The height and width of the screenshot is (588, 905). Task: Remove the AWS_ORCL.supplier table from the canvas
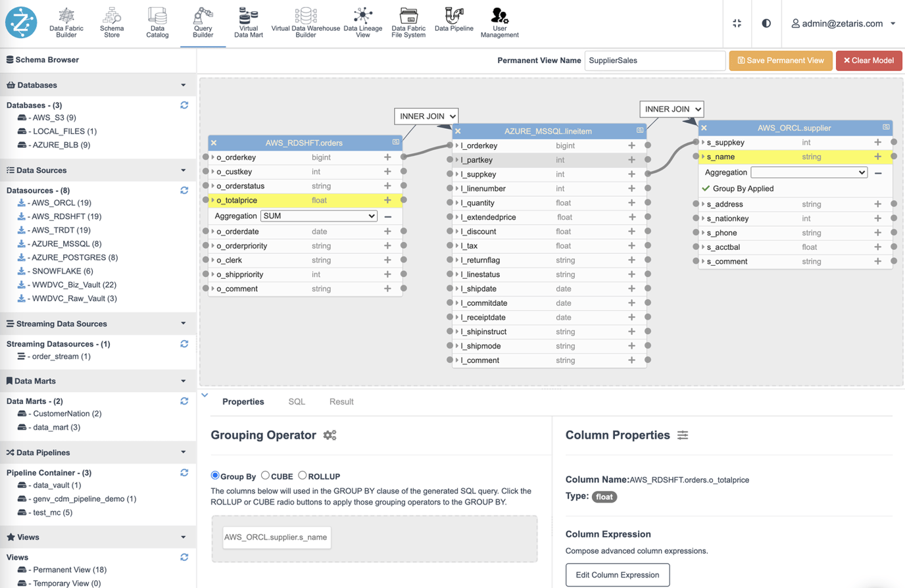point(704,128)
